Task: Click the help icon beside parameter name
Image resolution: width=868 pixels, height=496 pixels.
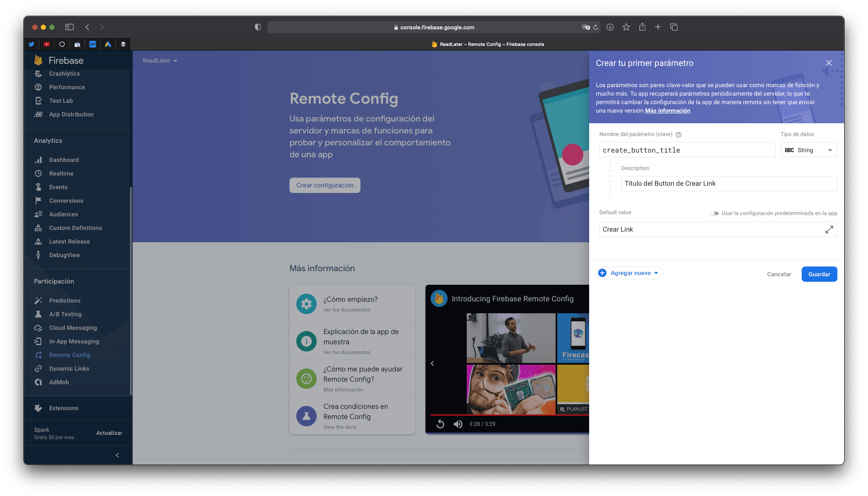Action: 678,135
